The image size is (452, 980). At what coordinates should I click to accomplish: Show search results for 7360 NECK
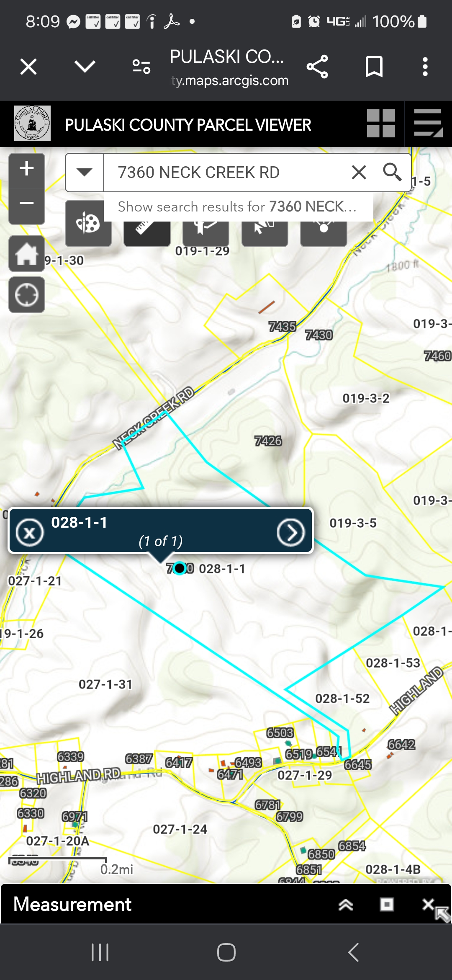(238, 206)
